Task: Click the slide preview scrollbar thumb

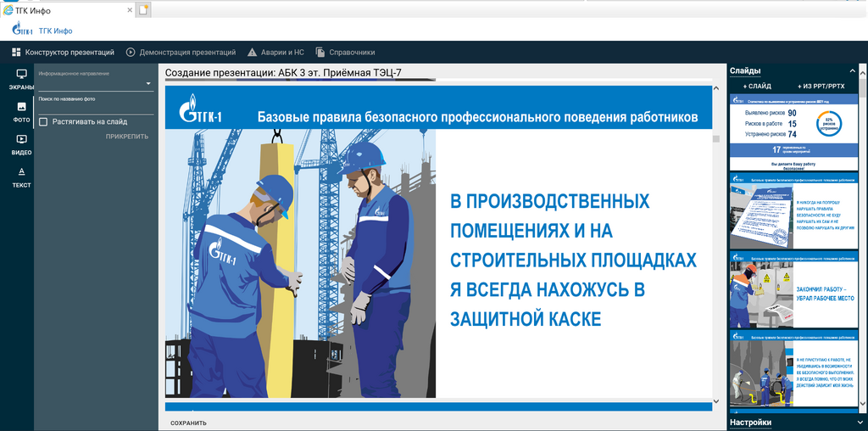Action: (x=715, y=139)
